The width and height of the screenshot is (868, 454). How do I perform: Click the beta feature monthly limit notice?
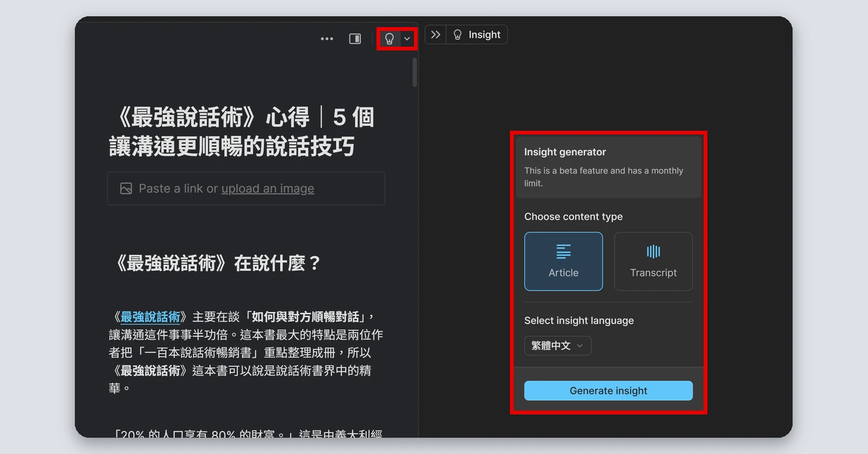point(603,177)
